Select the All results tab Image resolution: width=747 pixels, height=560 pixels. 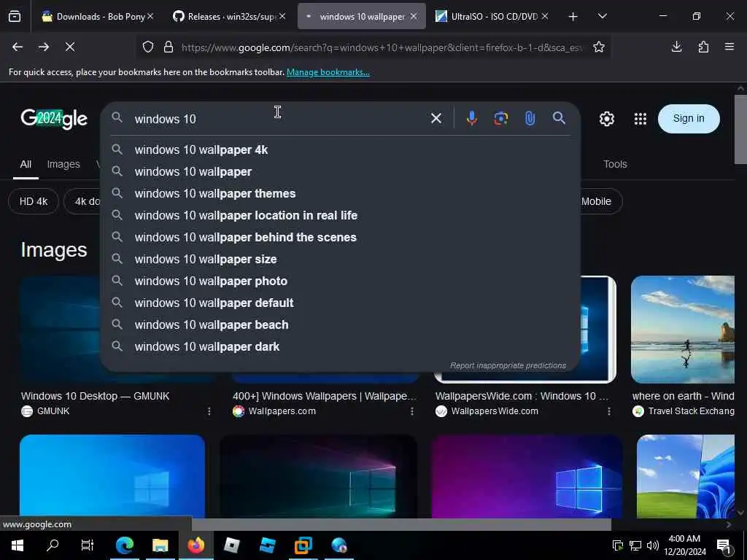pos(26,164)
